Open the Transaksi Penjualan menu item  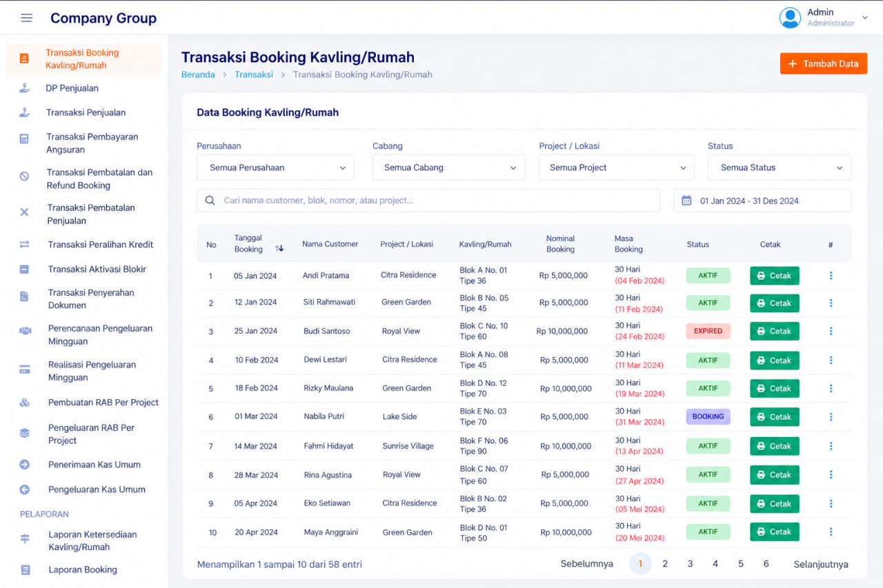pos(84,112)
